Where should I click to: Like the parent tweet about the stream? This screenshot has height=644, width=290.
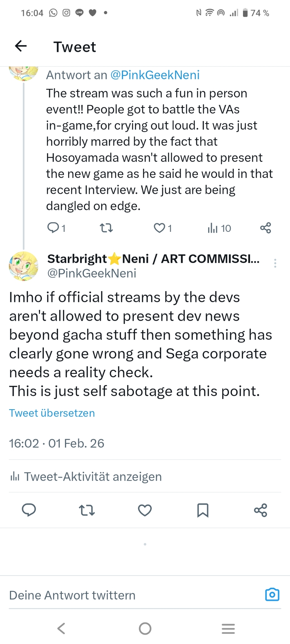[159, 228]
